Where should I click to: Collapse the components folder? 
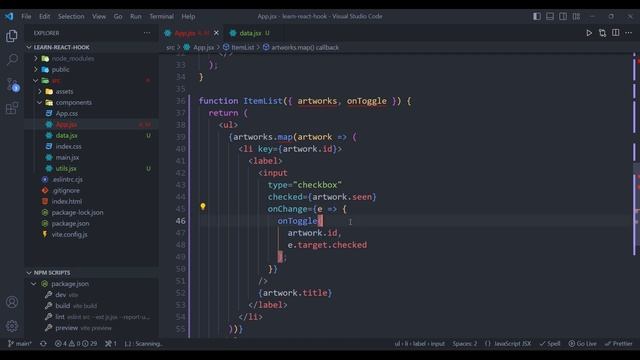coord(91,102)
